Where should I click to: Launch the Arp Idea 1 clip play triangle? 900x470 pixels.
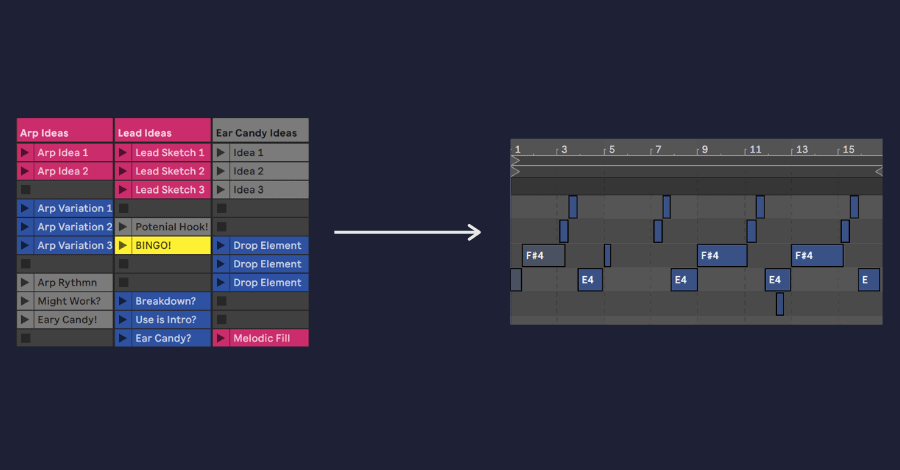[25, 153]
